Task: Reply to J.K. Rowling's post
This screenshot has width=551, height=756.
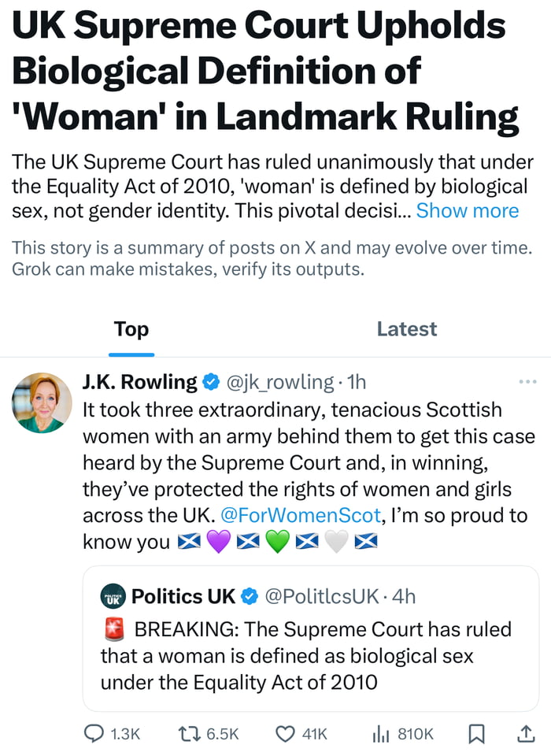Action: click(x=94, y=733)
